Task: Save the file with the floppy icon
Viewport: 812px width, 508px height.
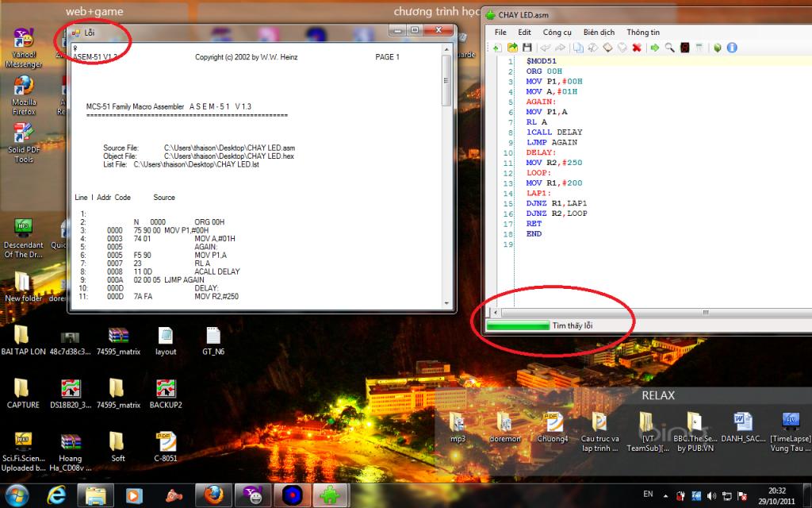Action: 527,48
